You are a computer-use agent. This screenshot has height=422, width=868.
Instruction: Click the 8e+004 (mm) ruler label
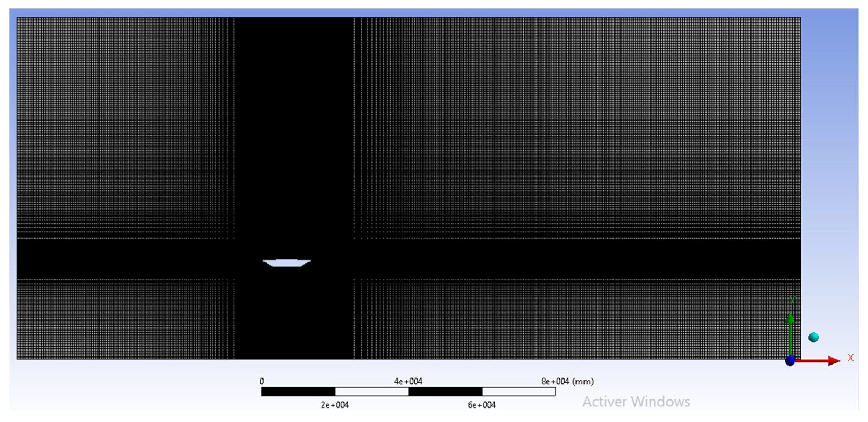point(567,381)
